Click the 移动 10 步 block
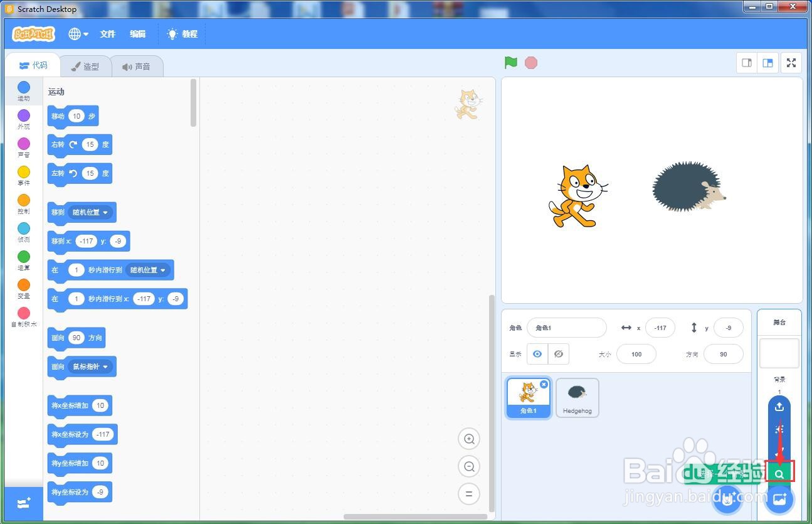Screen dimensions: 812x524 [73, 116]
